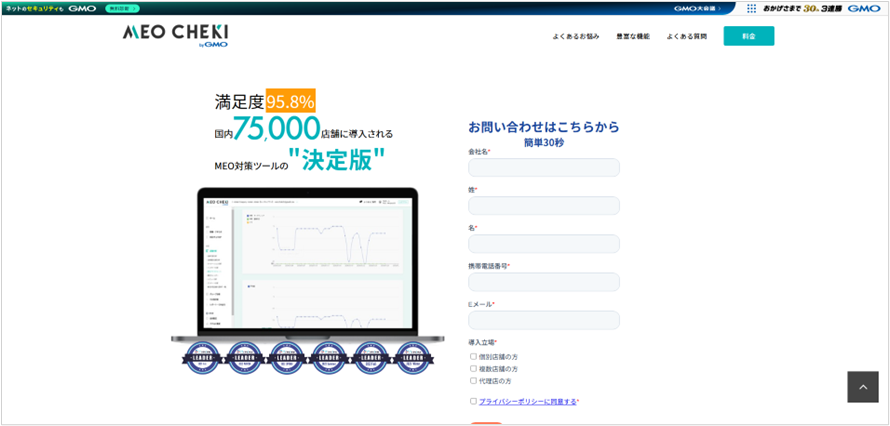Click the first LEADER award badge on the left
Viewport: 890px width, 426px height.
(x=201, y=360)
